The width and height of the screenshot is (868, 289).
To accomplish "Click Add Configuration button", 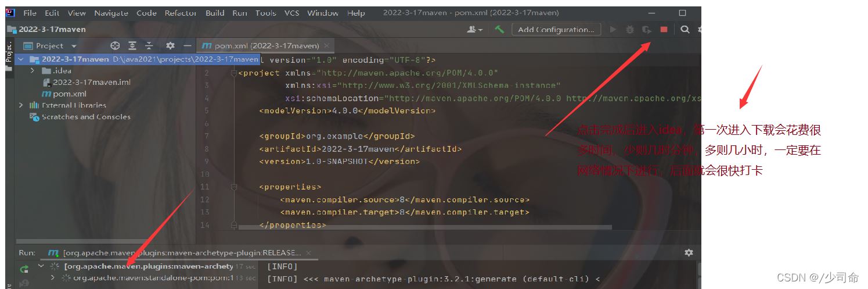I will 556,29.
